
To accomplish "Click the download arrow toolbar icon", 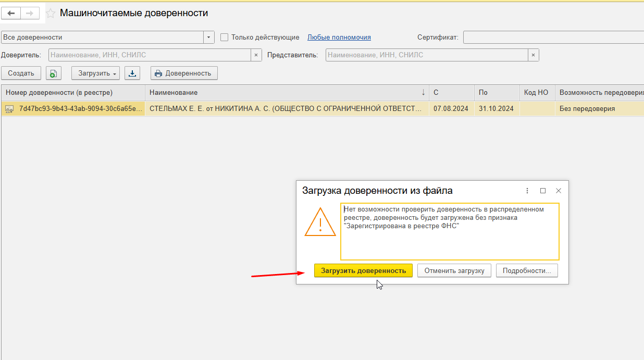I will tap(132, 73).
